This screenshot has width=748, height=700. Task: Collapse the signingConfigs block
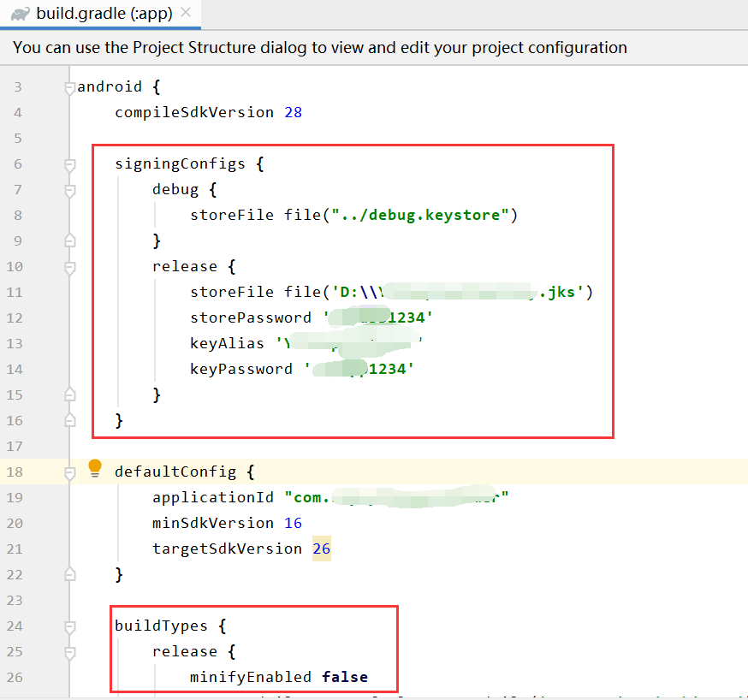(x=70, y=163)
